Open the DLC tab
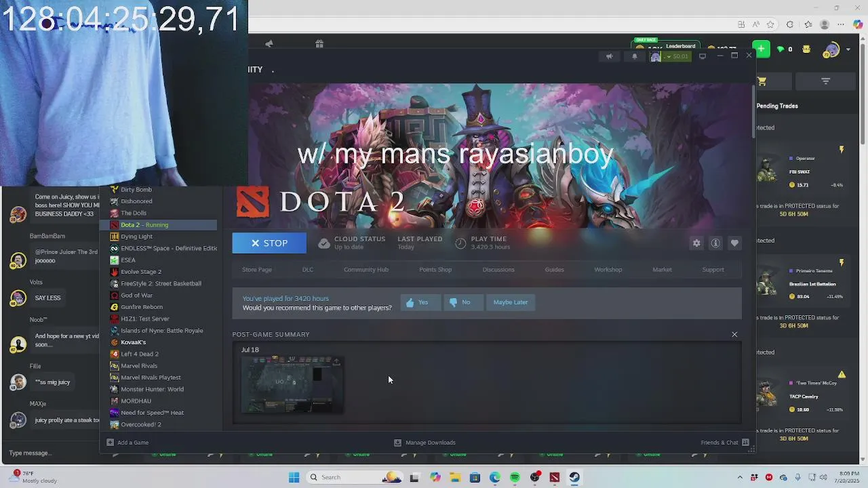Screen dimensions: 868x488 coord(308,270)
